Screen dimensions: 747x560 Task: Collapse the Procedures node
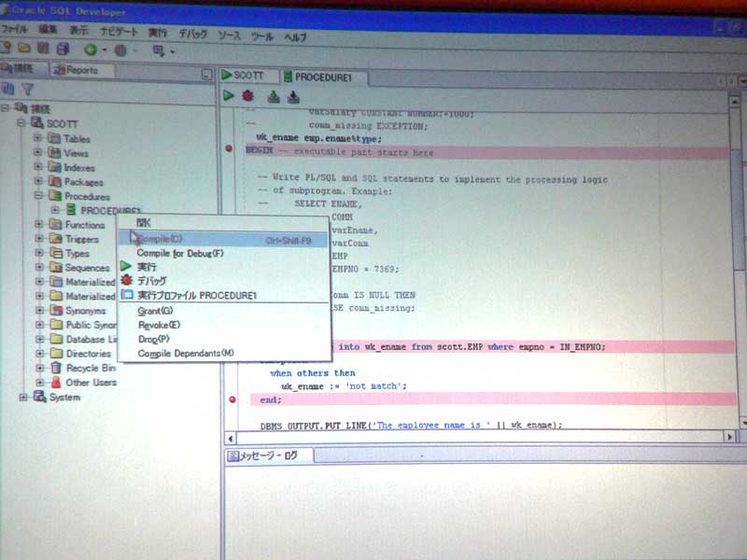38,195
